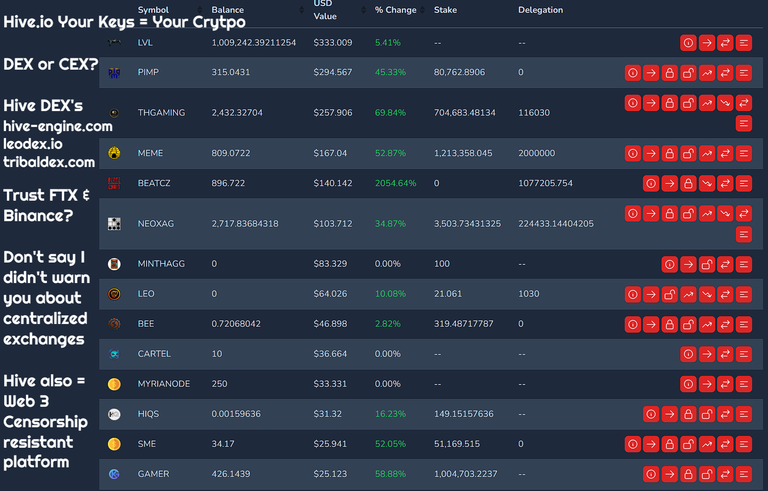
Task: Open token info for PIMP
Action: [633, 73]
